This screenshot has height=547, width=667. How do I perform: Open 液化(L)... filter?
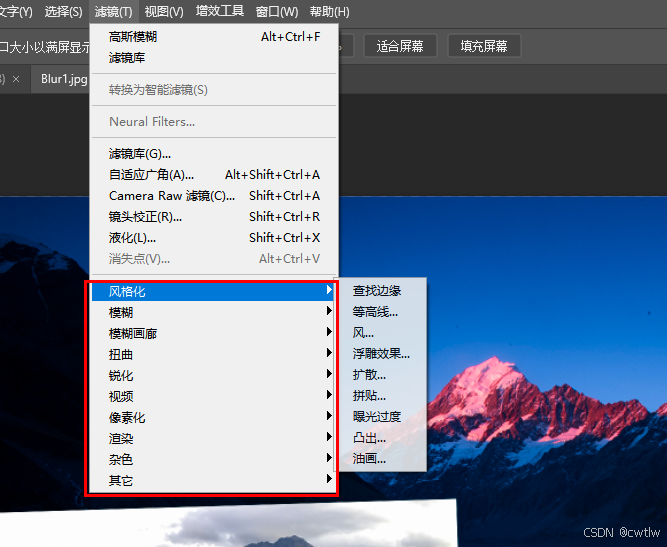tap(214, 237)
